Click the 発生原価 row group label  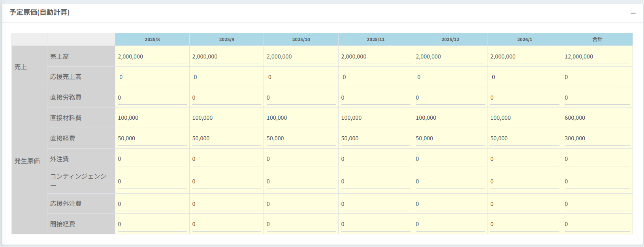click(27, 161)
